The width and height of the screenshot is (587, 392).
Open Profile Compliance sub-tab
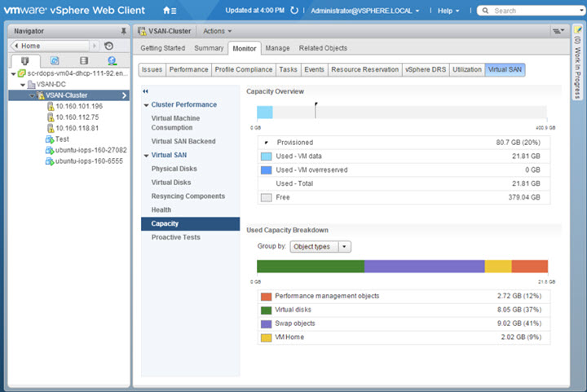click(x=244, y=69)
